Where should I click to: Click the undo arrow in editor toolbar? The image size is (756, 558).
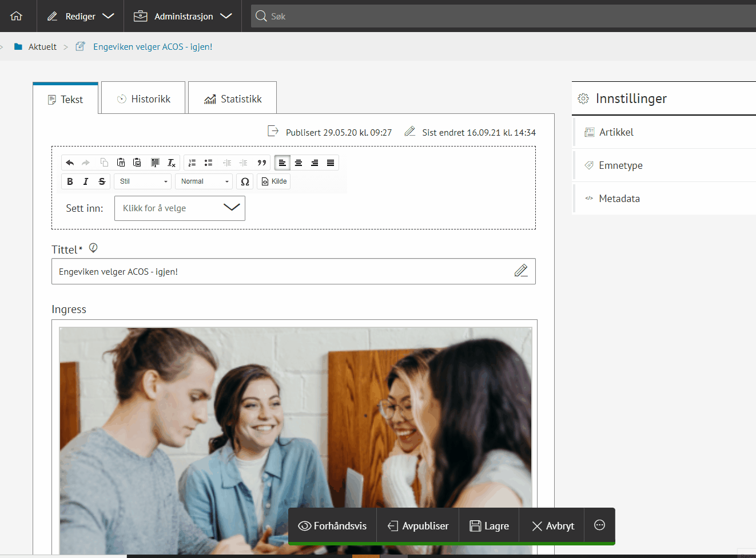click(x=70, y=163)
